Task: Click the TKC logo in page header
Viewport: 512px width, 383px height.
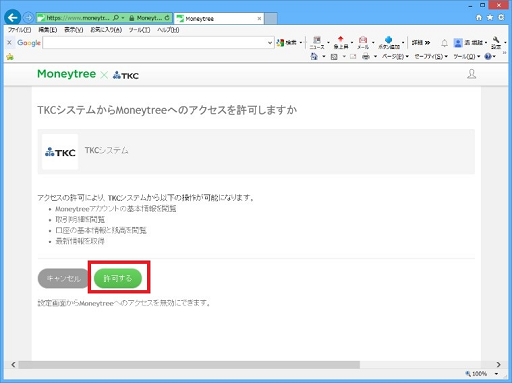Action: tap(126, 75)
